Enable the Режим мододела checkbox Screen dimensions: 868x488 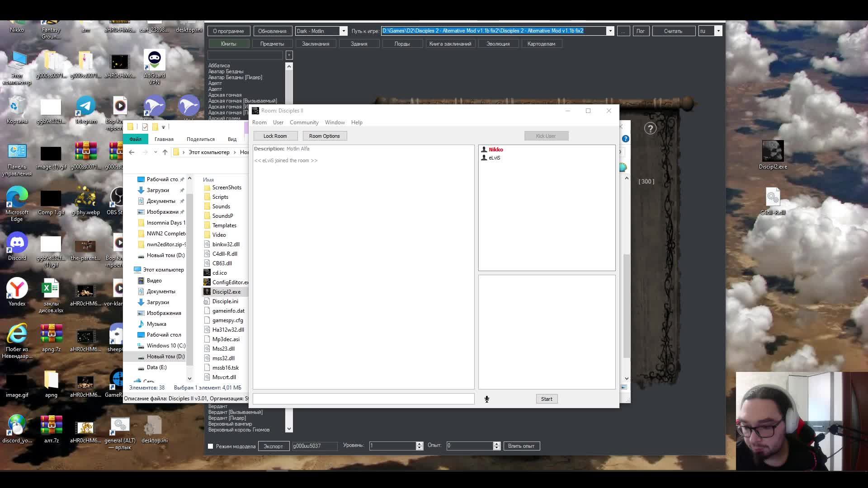(211, 446)
